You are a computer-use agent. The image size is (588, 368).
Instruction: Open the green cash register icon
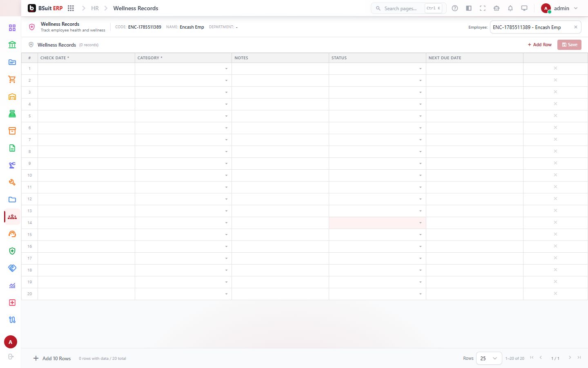[12, 114]
